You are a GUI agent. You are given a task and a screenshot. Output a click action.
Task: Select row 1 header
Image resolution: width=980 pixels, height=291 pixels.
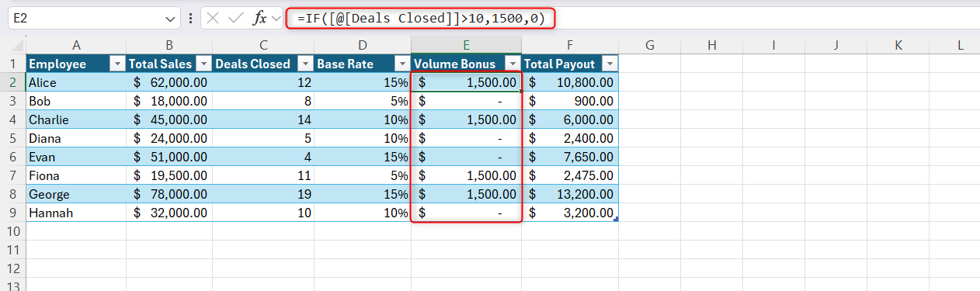pyautogui.click(x=12, y=64)
